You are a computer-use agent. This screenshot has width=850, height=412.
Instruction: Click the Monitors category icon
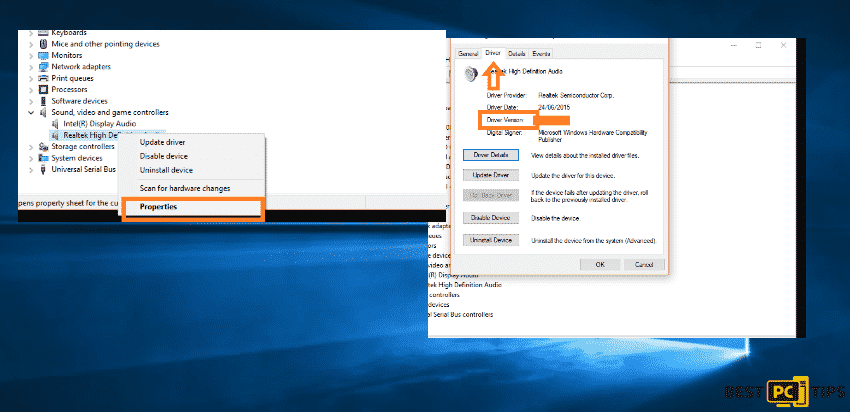(43, 55)
